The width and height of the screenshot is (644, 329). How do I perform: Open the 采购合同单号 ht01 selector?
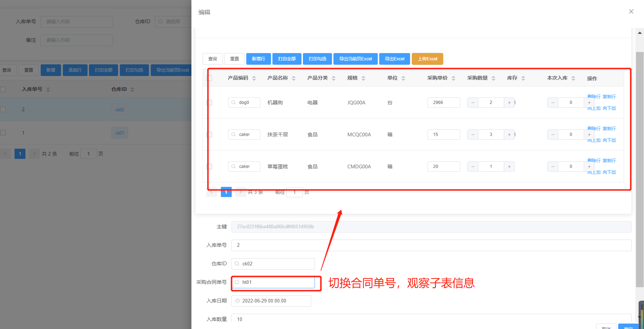coord(273,282)
